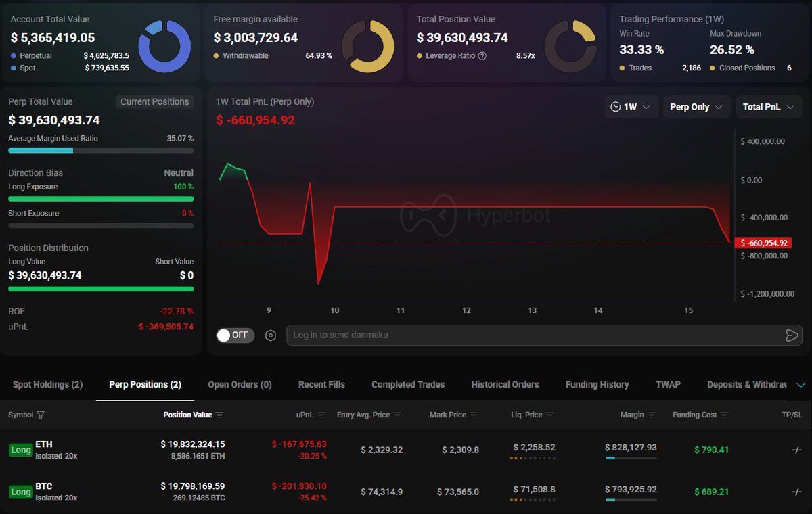The height and width of the screenshot is (514, 812).
Task: Open the Funding History tab
Action: pyautogui.click(x=597, y=384)
